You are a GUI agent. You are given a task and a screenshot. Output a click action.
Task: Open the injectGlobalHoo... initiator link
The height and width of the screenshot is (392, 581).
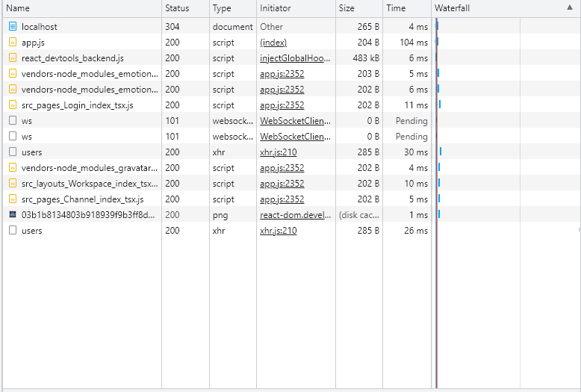(x=295, y=58)
